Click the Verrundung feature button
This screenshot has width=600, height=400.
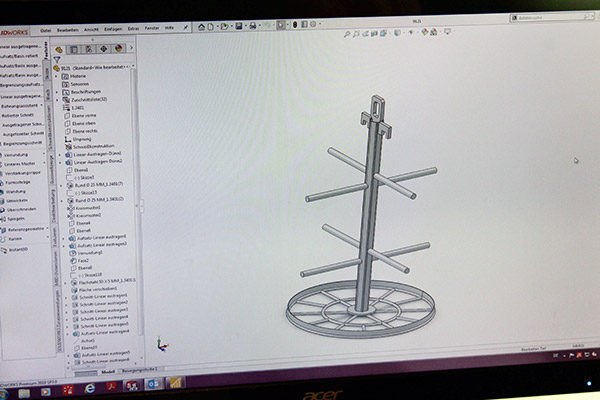18,154
